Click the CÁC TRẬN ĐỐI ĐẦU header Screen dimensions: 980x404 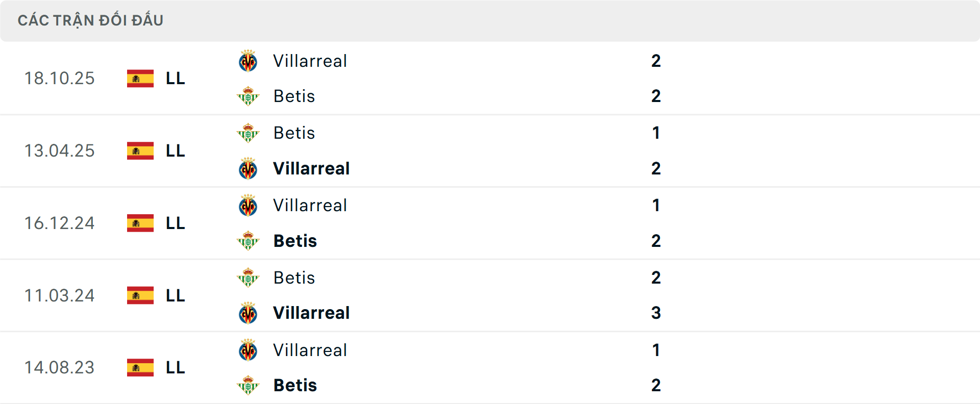click(x=90, y=20)
